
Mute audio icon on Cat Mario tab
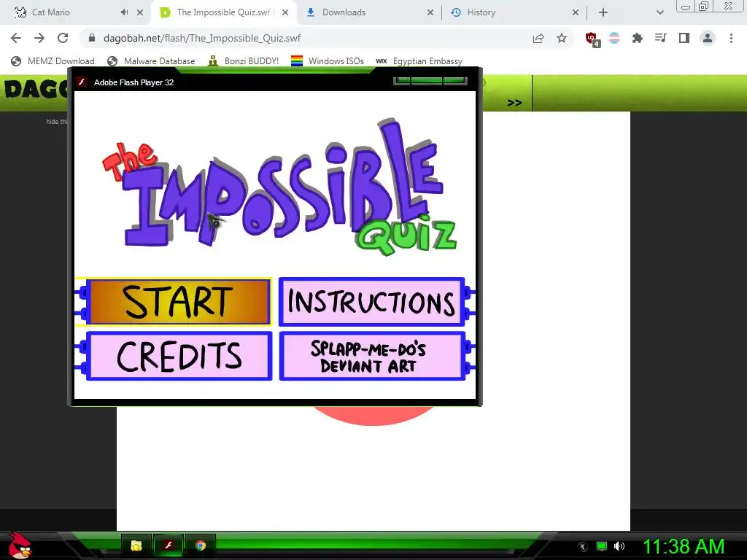[124, 12]
